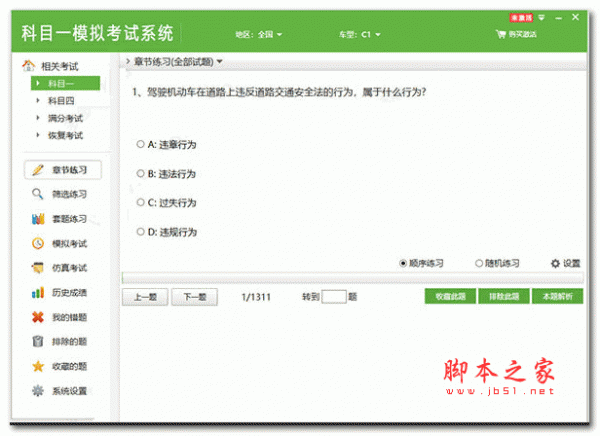Click the progress bar below the question

[x=353, y=278]
